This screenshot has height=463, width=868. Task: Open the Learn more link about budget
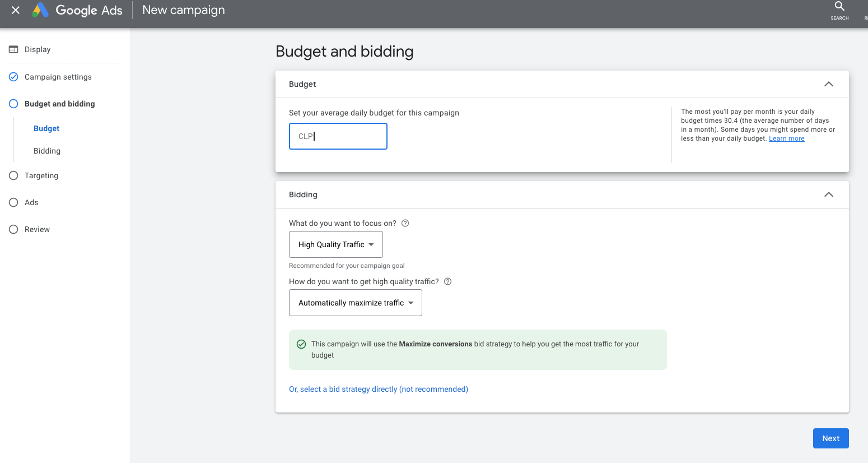786,138
